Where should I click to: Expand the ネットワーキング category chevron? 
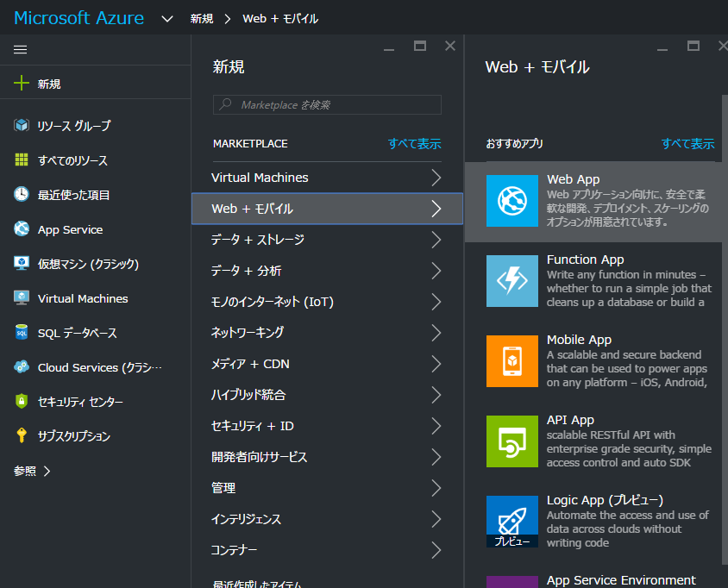tap(436, 333)
